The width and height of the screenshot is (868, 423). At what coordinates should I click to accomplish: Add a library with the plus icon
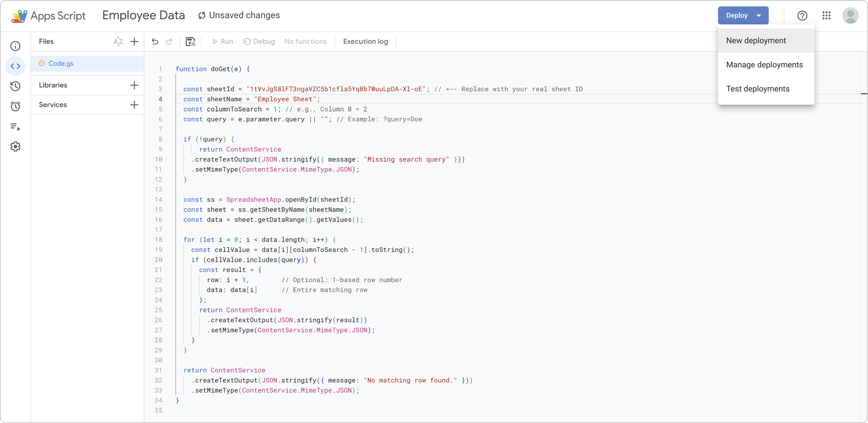pos(134,85)
